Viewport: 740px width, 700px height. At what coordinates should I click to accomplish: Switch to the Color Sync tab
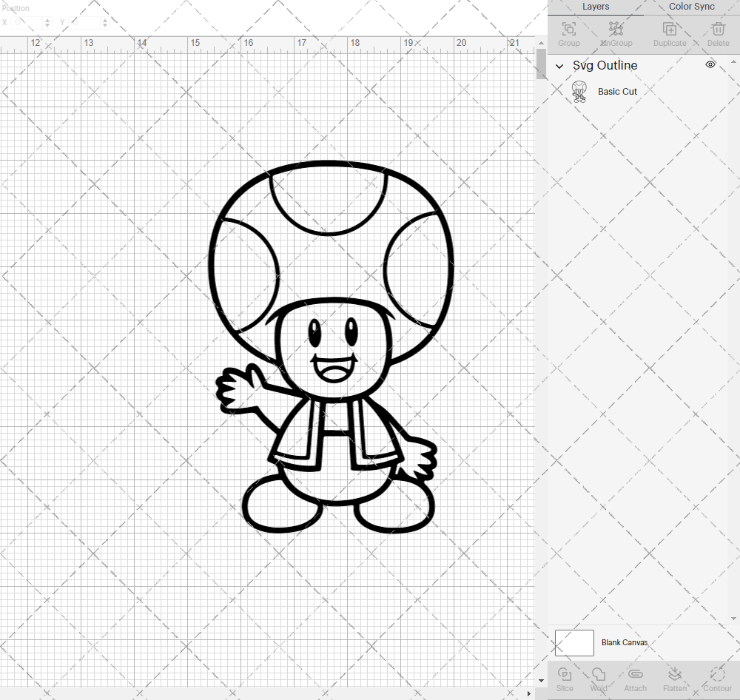[691, 7]
